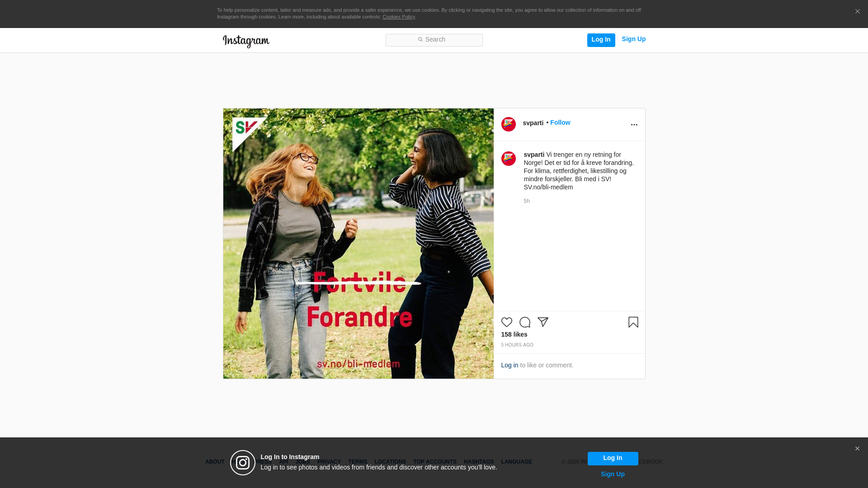Open svparti username in post header
The image size is (868, 488).
pyautogui.click(x=533, y=123)
